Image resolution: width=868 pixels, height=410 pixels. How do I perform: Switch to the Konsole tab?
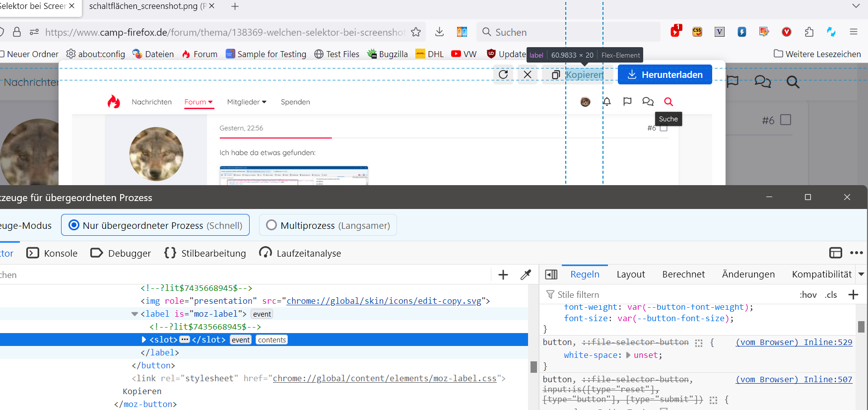(x=52, y=253)
